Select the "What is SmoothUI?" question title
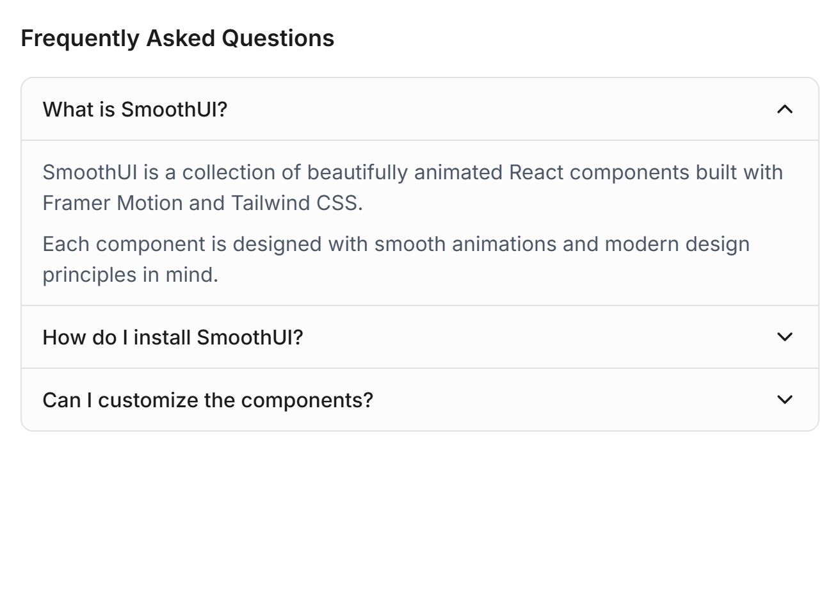Image resolution: width=840 pixels, height=616 pixels. (x=135, y=109)
